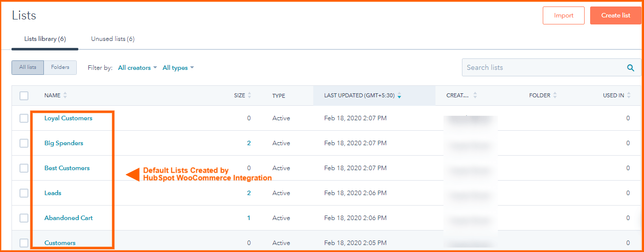Click the search magnifier icon

pos(631,68)
